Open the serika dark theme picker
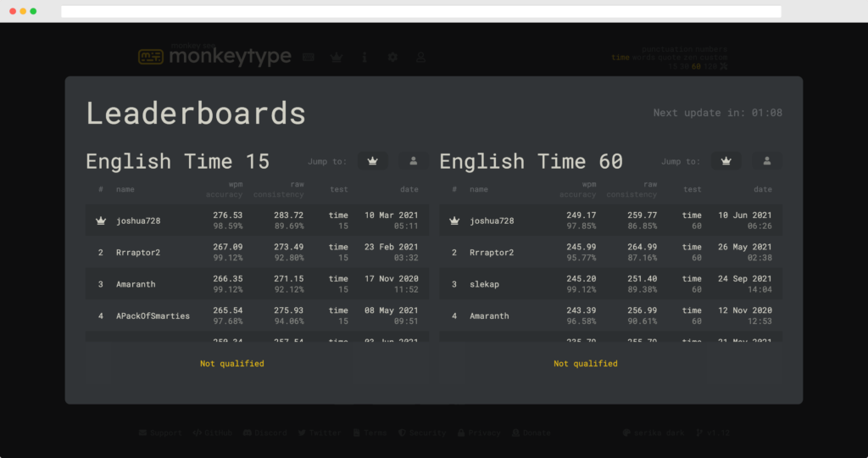The image size is (868, 458). (x=654, y=433)
